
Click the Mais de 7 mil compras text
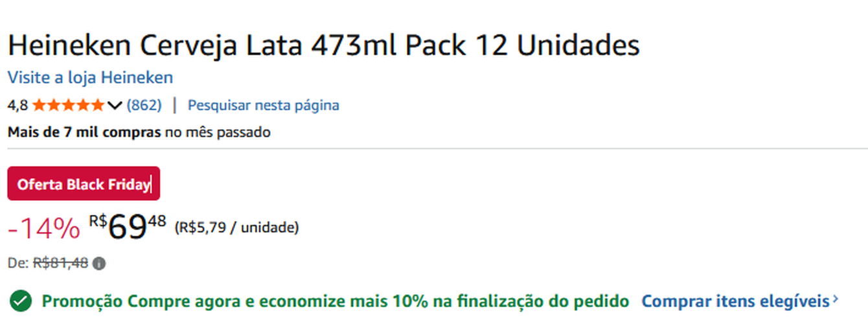(x=84, y=133)
